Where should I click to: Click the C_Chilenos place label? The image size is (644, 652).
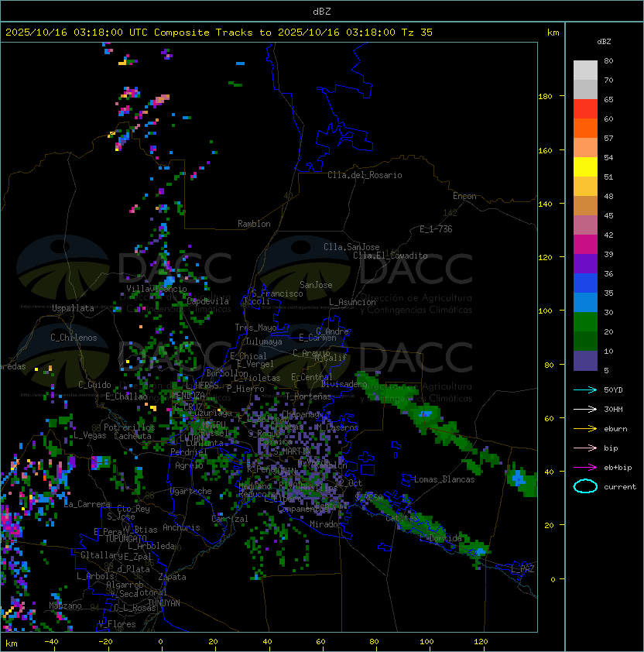pyautogui.click(x=74, y=338)
